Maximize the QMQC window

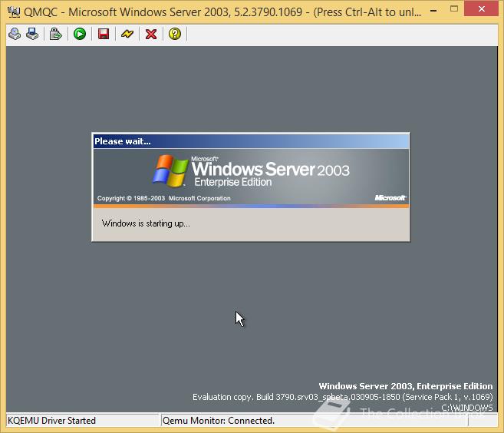[454, 8]
